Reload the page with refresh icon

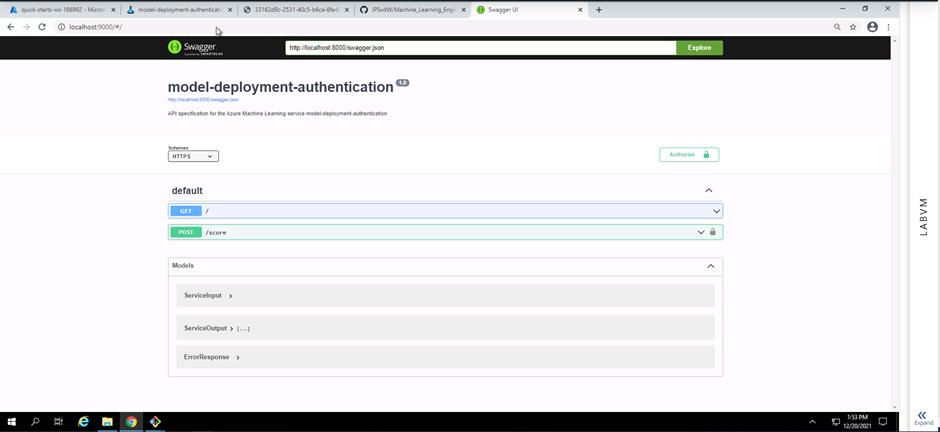pos(42,27)
